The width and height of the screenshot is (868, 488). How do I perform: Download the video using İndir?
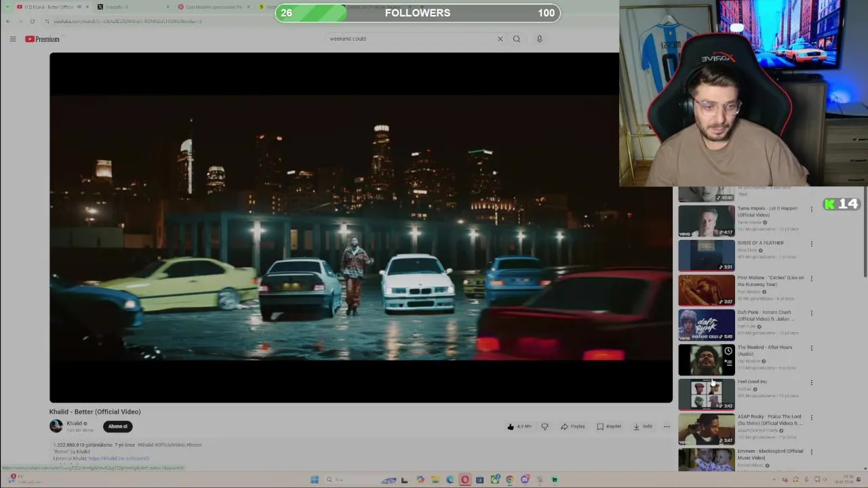[x=643, y=426]
